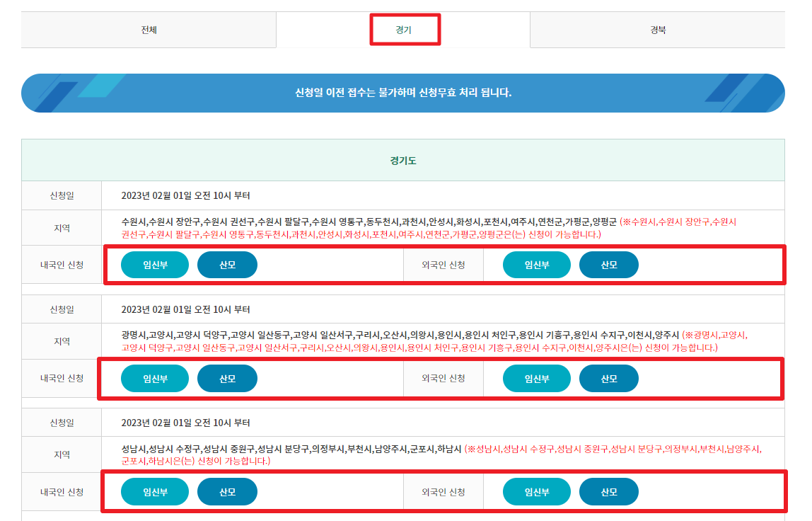The width and height of the screenshot is (812, 521).
Task: Click 산모 for 내국인 in the 수원시 section
Action: (x=227, y=264)
